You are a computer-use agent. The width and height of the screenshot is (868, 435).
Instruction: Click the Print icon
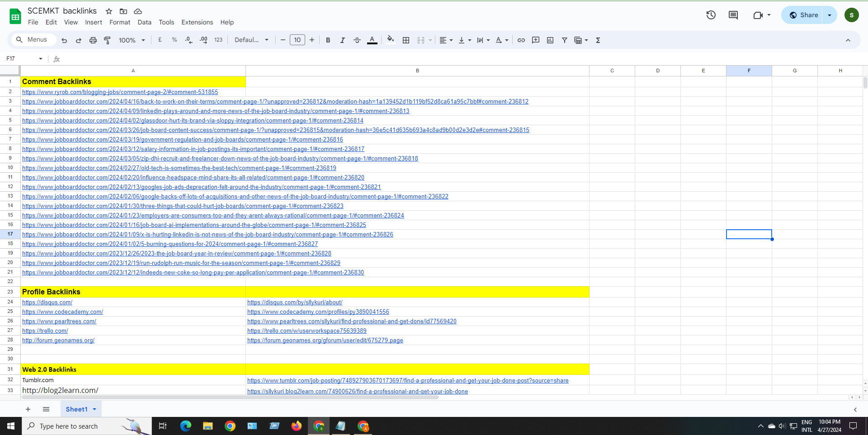pyautogui.click(x=93, y=40)
